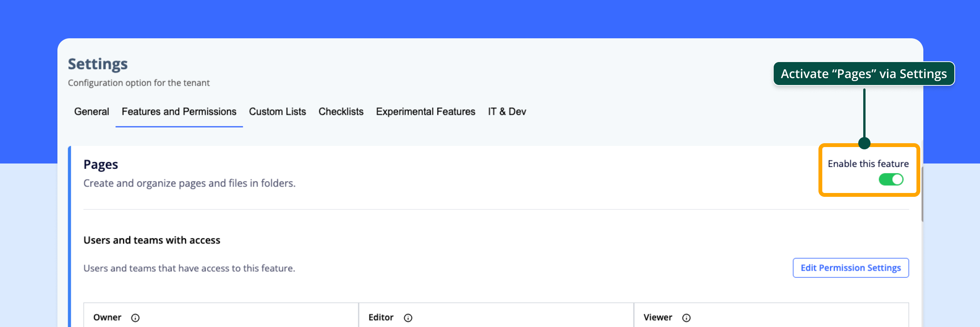Disable the Pages feature toggle
This screenshot has width=980, height=327.
[891, 180]
